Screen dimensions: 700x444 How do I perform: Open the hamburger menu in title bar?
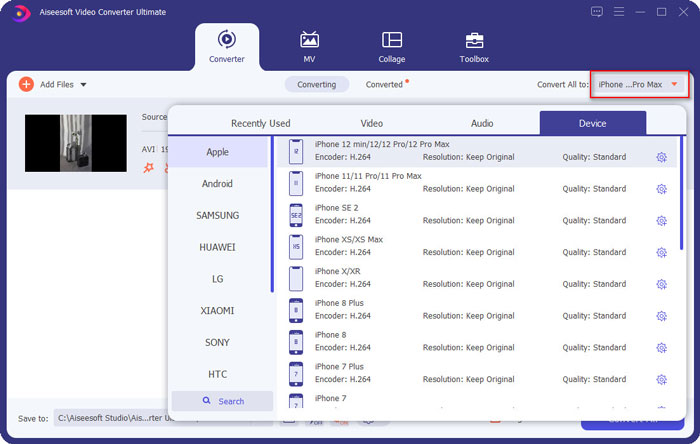[x=619, y=12]
